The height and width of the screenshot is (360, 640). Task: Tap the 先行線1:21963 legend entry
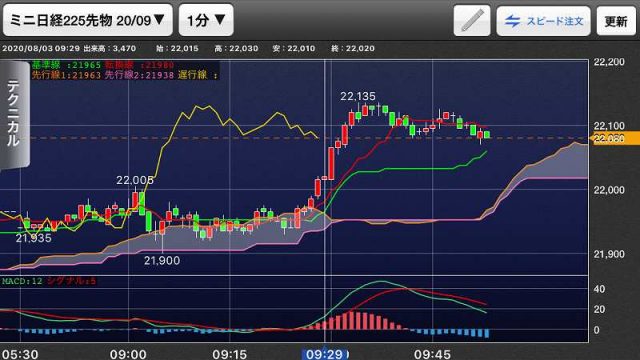coord(66,75)
